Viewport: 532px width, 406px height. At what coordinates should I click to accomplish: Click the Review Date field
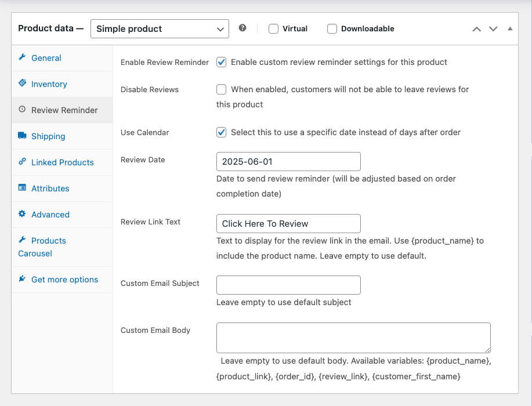coord(288,162)
